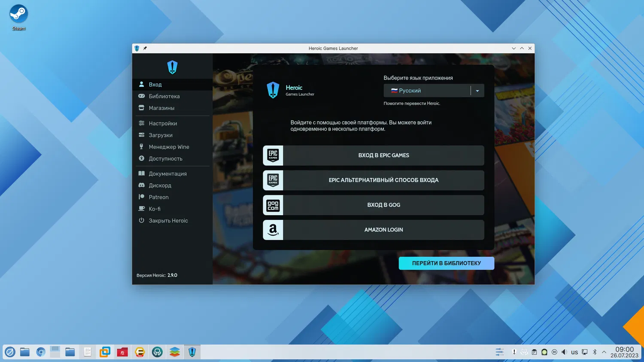Open the volume control in the system tray
This screenshot has width=644, height=362.
pyautogui.click(x=564, y=352)
